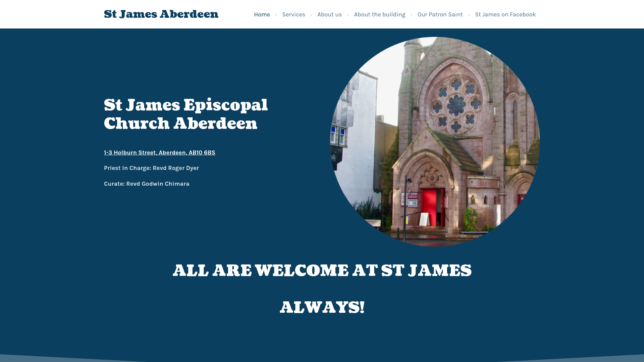
Task: Click the ALWAYS! heading text
Action: [x=322, y=308]
